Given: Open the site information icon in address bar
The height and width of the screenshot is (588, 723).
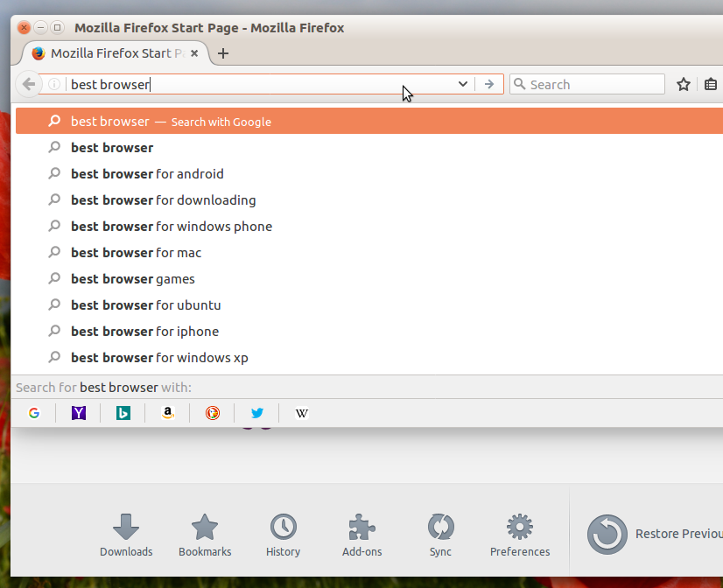Looking at the screenshot, I should coord(54,84).
